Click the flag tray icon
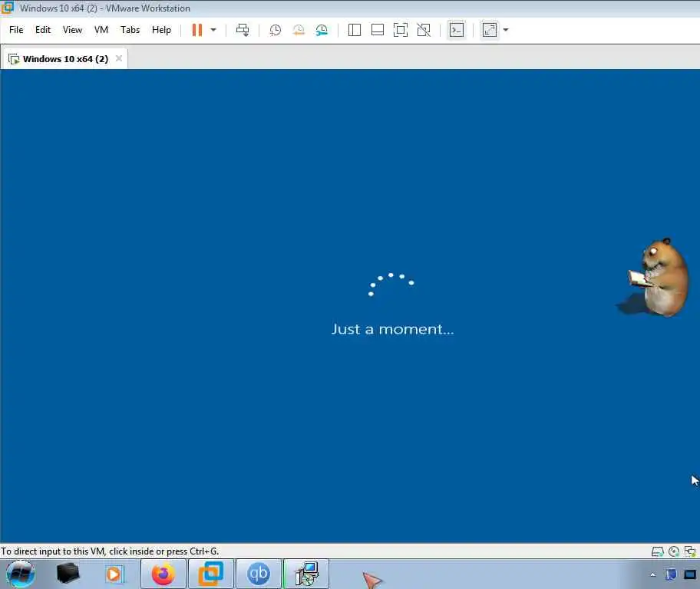The width and height of the screenshot is (700, 589). coord(671,574)
